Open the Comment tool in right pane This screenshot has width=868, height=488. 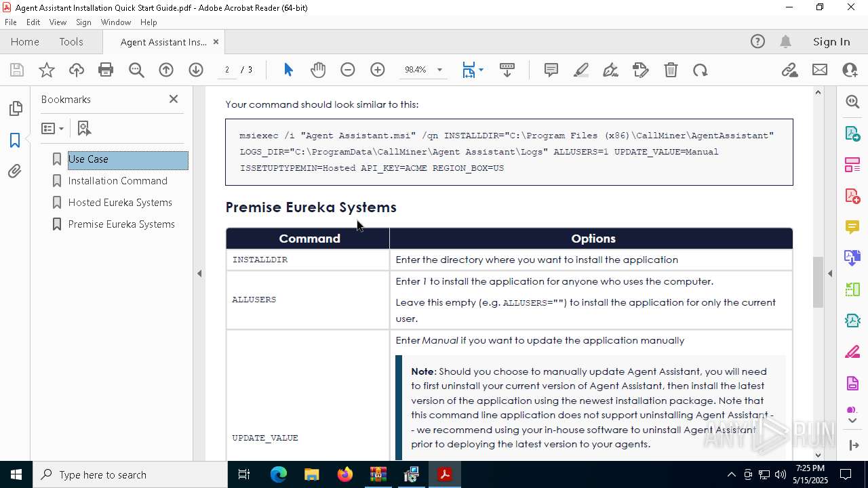(852, 226)
